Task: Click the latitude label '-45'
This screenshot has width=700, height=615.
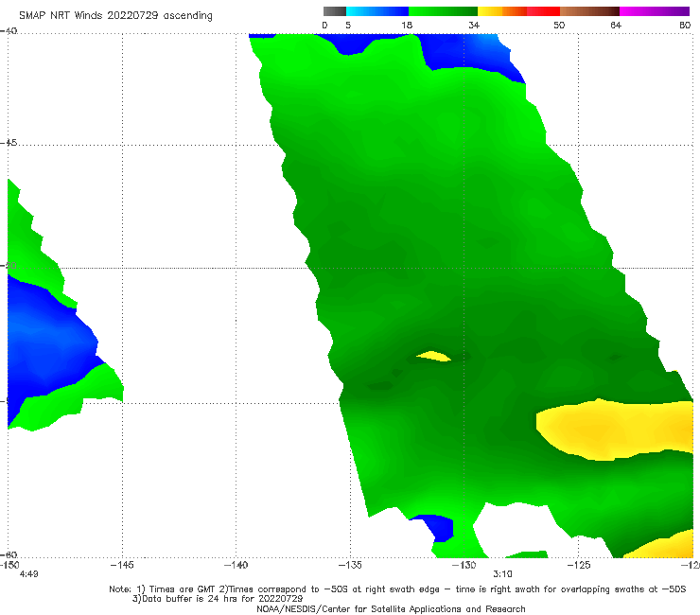Action: click(9, 143)
